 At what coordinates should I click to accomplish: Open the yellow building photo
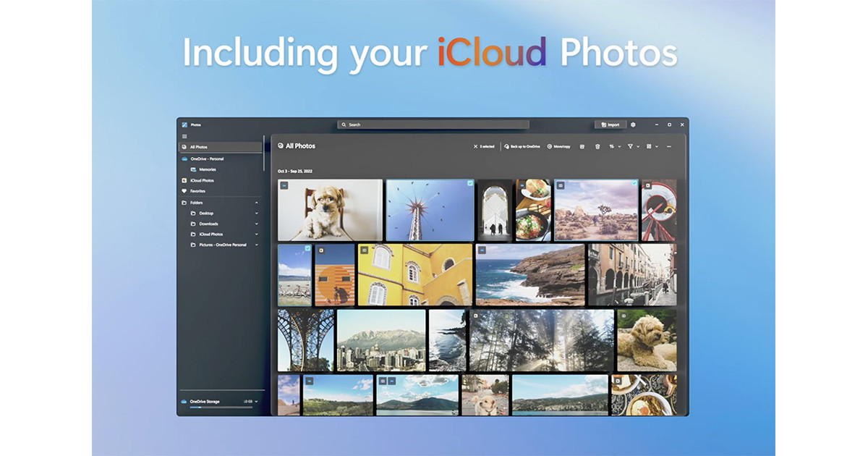(x=415, y=275)
